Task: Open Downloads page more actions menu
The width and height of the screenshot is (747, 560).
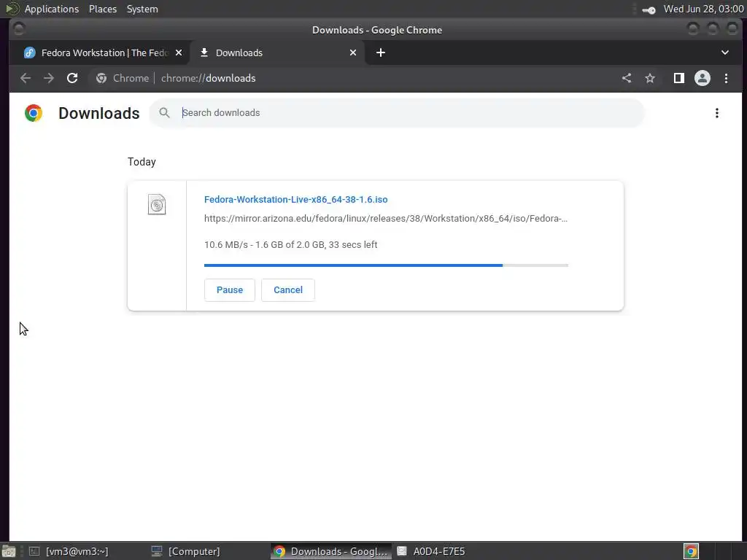Action: (716, 113)
